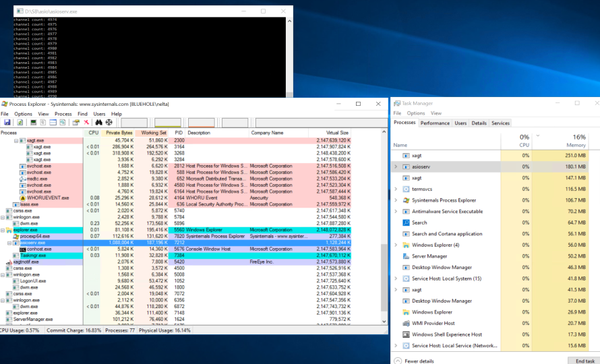Screen dimensions: 600x364
Task: Click the Windows Shell Experience Host icon
Action: point(406,334)
